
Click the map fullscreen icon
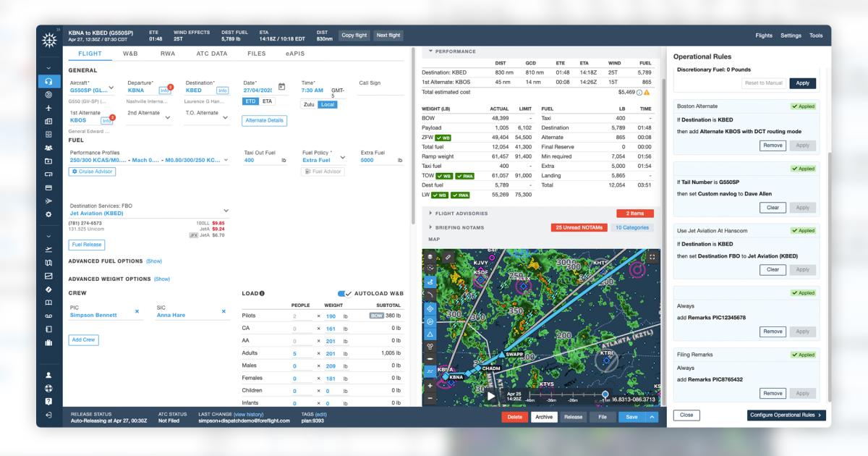[652, 256]
